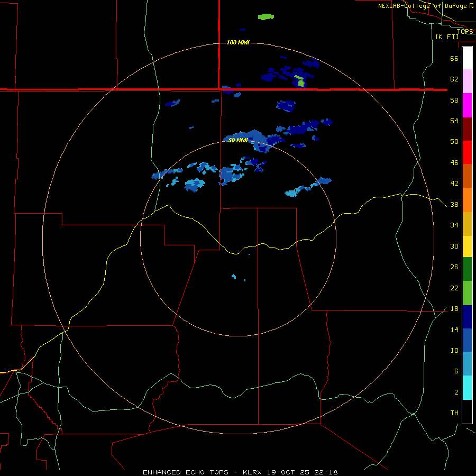Pick the cyan legend swatch
Image resolution: width=476 pixels, height=476 pixels.
(x=467, y=388)
